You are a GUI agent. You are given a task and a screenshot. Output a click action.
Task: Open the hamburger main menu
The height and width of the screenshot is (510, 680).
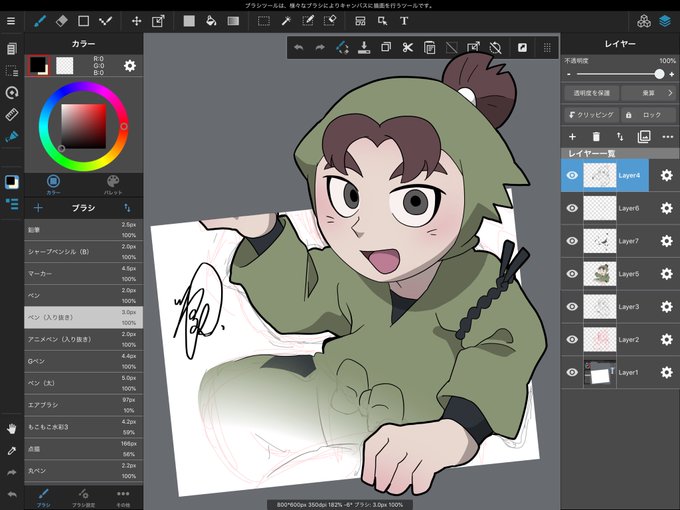click(11, 21)
